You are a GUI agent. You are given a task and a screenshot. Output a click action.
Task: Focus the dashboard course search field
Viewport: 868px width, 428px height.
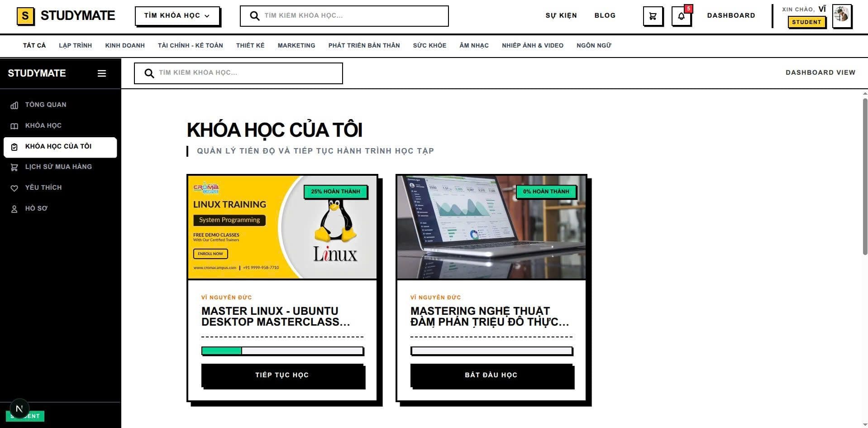tap(238, 73)
